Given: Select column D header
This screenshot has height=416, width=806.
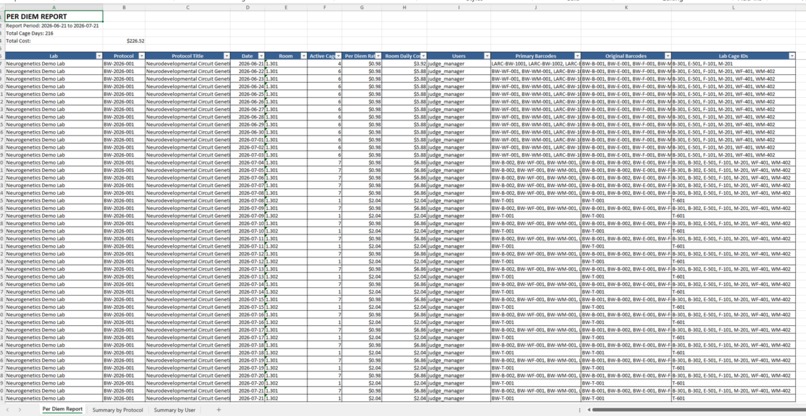Looking at the screenshot, I should 248,7.
